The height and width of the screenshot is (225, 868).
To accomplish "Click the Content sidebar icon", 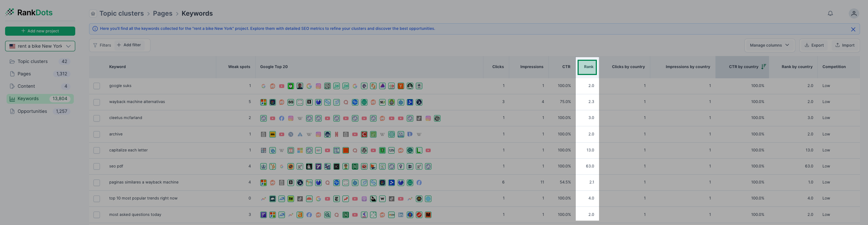I will coord(12,86).
